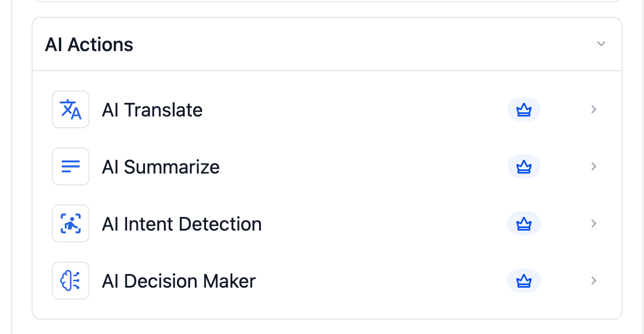Collapse the AI Actions section chevron
This screenshot has height=334, width=644.
pos(601,44)
